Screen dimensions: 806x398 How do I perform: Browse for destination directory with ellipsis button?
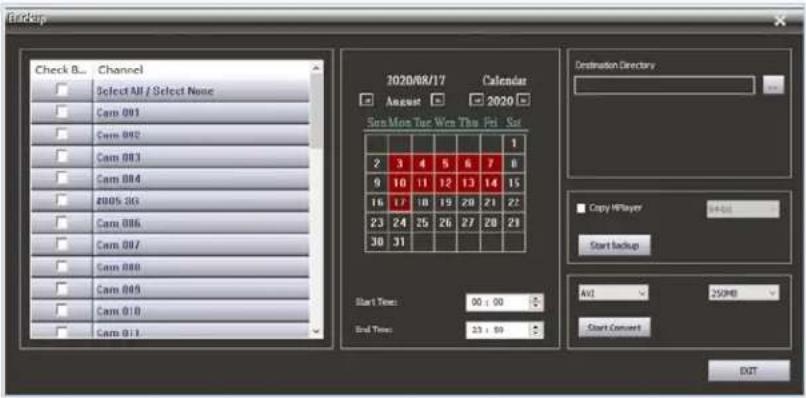pos(774,86)
